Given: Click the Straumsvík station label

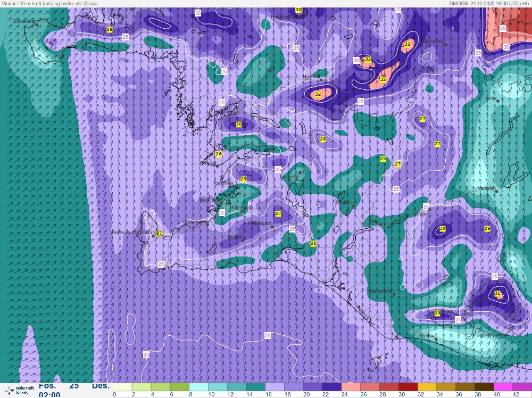Looking at the screenshot, I should tap(194, 222).
